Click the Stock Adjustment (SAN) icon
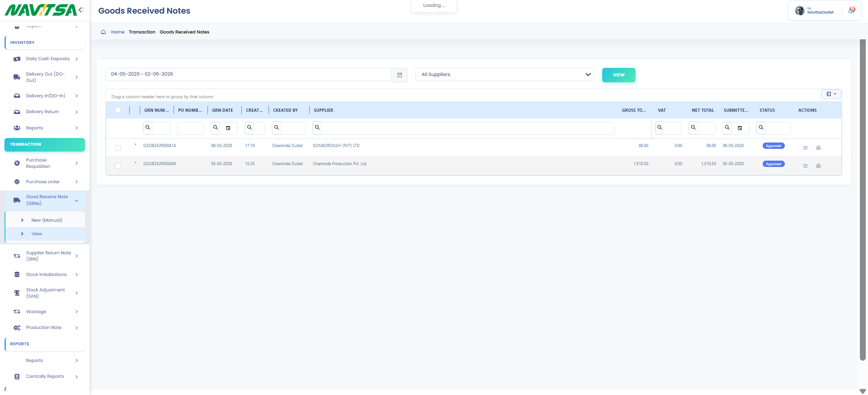 tap(17, 293)
